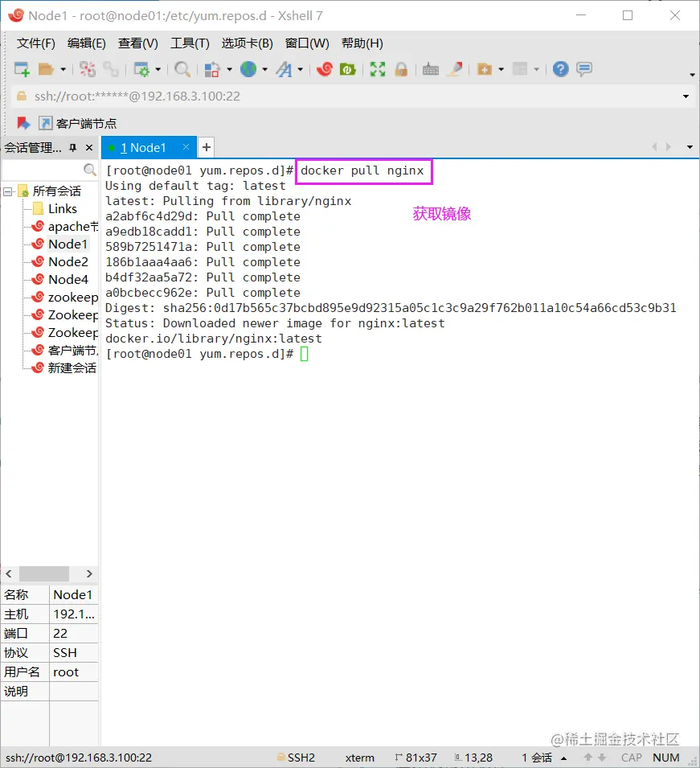Toggle full screen arrows icon
Viewport: 700px width, 768px height.
point(378,69)
